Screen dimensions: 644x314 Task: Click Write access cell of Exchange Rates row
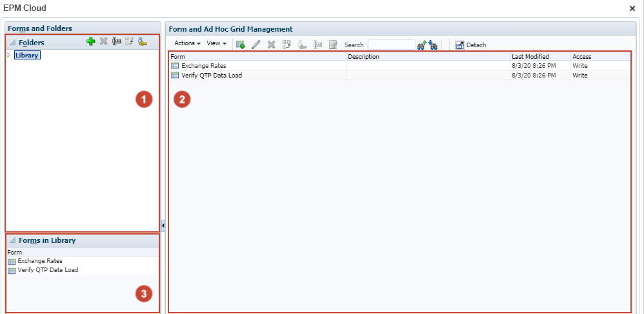click(x=580, y=66)
